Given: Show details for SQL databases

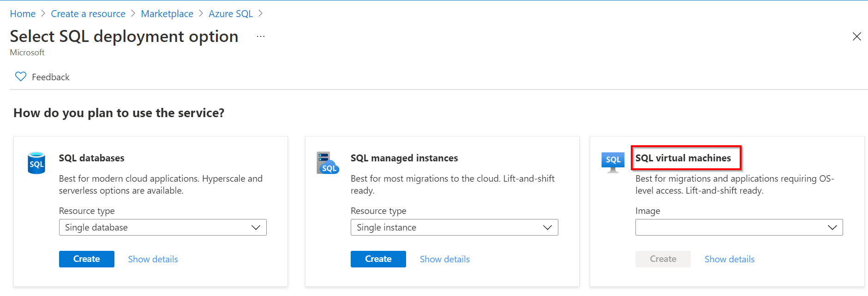Looking at the screenshot, I should tap(153, 259).
